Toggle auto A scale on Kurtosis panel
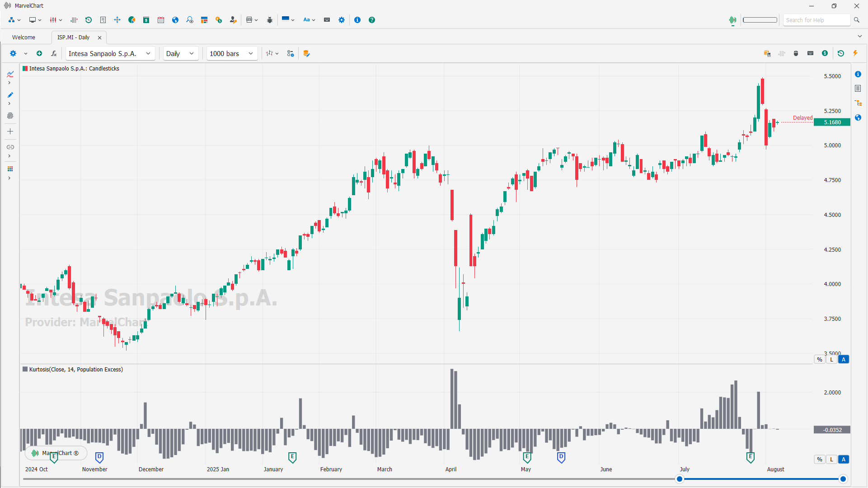Viewport: 868px width, 488px height. tap(844, 460)
